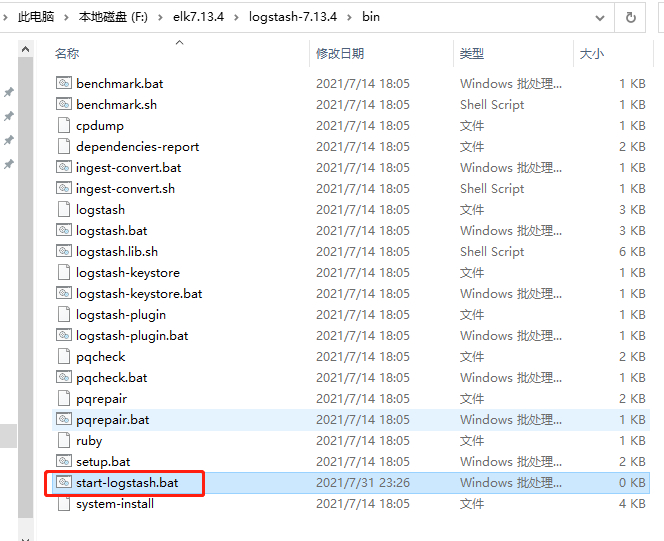Click the benchmark.sh file icon
Screen dimensions: 664x541
click(x=64, y=104)
